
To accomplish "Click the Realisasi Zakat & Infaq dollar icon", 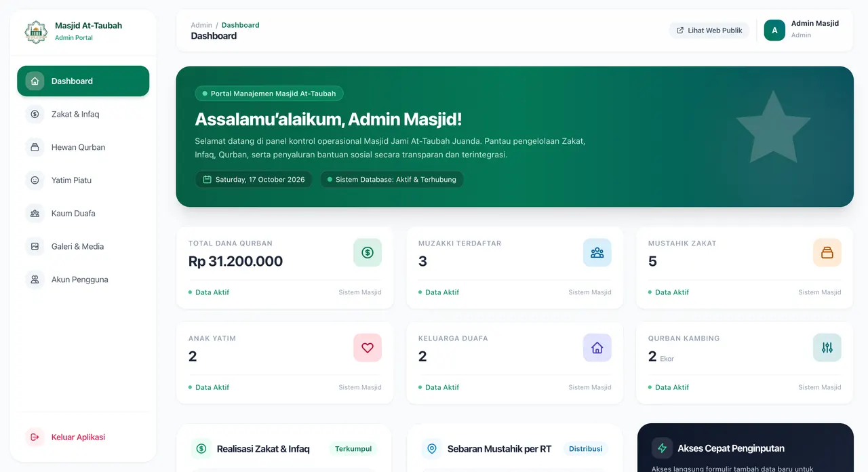I will pyautogui.click(x=201, y=448).
